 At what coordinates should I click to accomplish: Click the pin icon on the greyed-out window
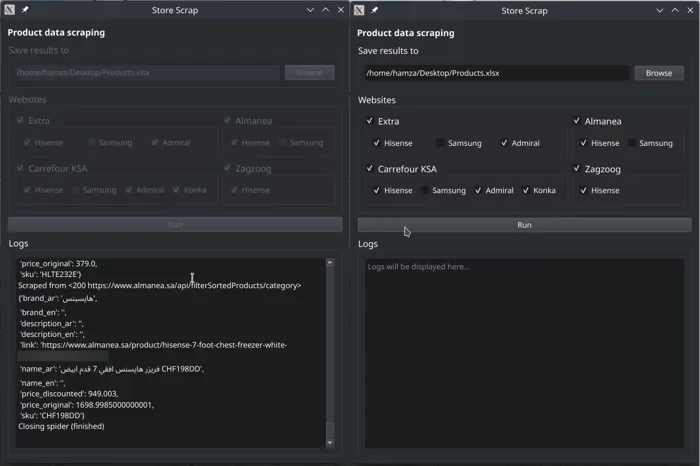(25, 11)
